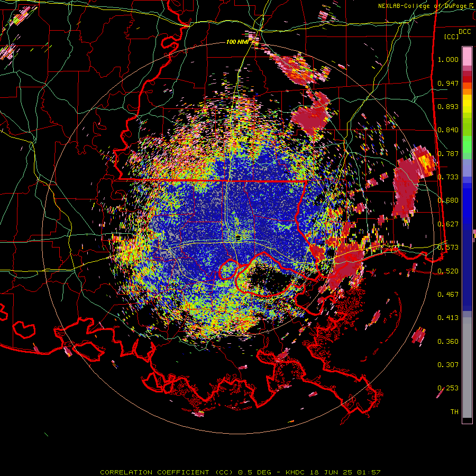Screen dimensions: 476x476
Task: Select the 0.253 legend value
Action: tap(448, 388)
